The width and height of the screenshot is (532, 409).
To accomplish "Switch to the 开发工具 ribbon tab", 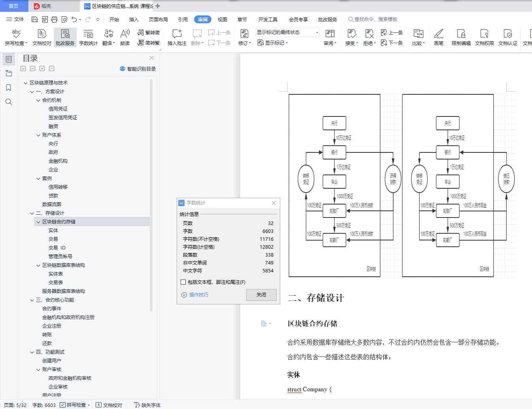I will (268, 19).
